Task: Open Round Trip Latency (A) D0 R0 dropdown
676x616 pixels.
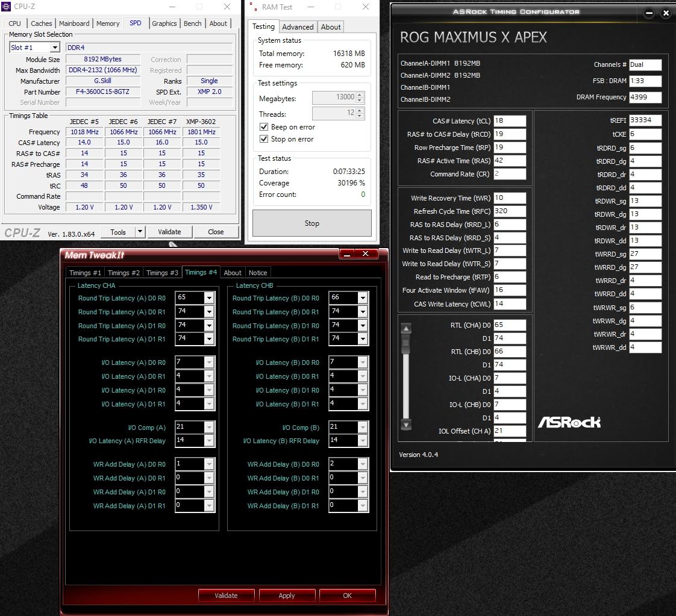Action: 209,297
